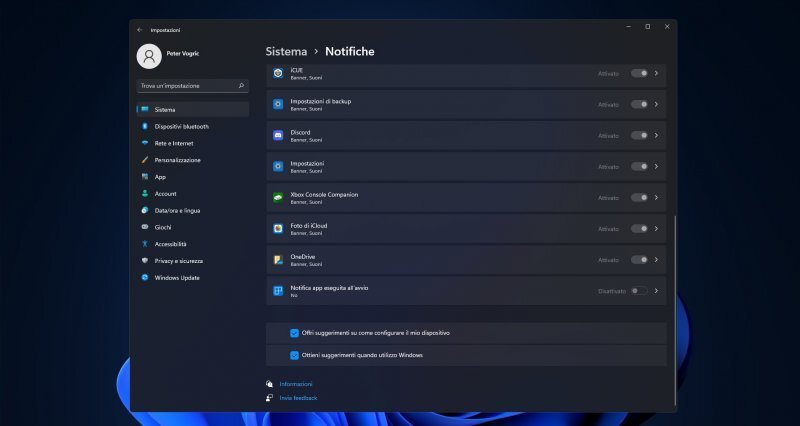
Task: Click the Foto di iCloud icon
Action: [x=278, y=229]
